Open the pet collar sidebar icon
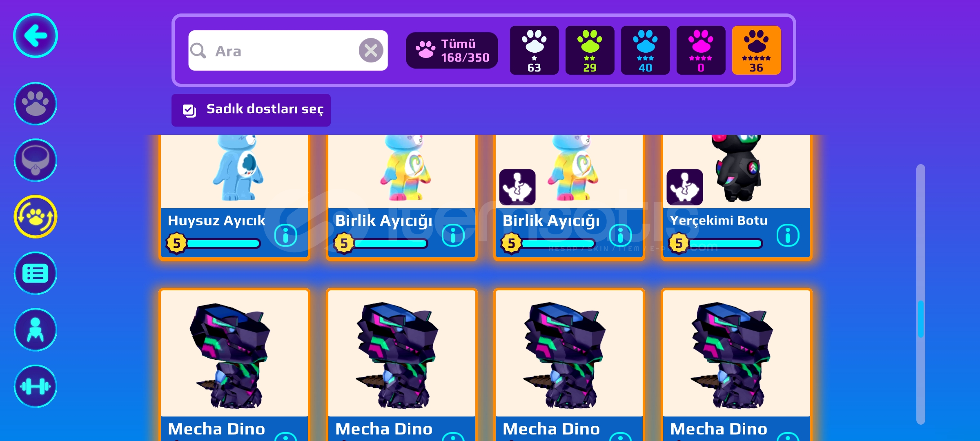This screenshot has height=441, width=980. [x=36, y=160]
